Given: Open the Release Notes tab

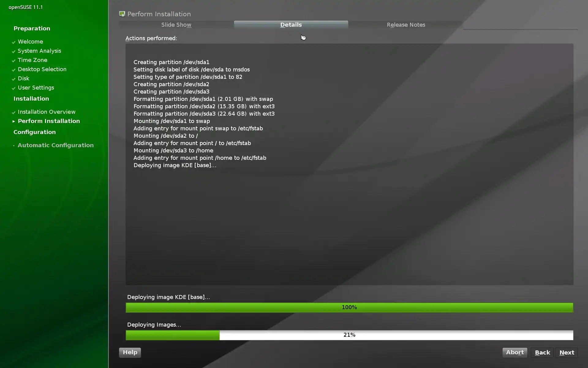Looking at the screenshot, I should click(406, 25).
